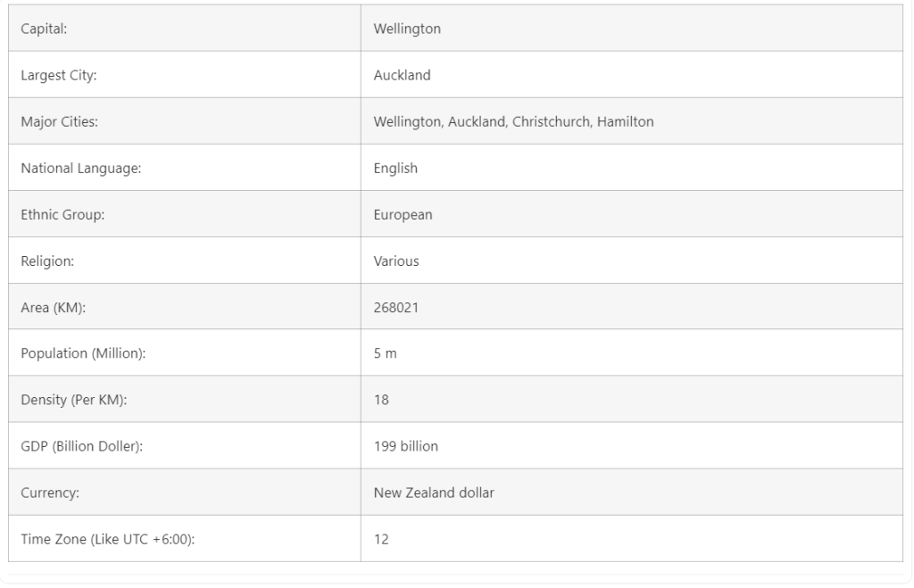Click the Various religion value
This screenshot has height=588, width=914.
coord(396,261)
